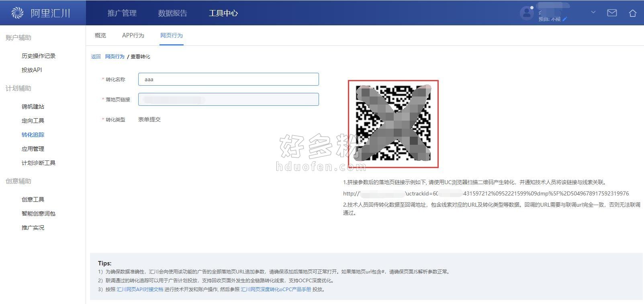Viewport: 644px width, 304px height.
Task: Open 计划诊断工具 in sidebar
Action: click(39, 163)
